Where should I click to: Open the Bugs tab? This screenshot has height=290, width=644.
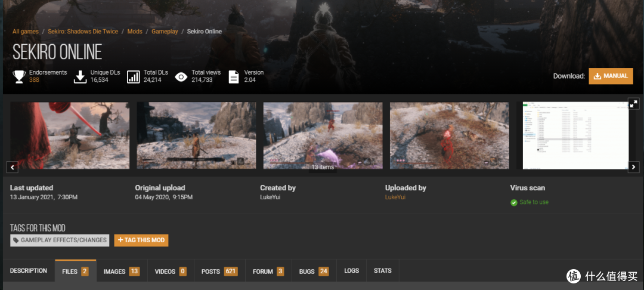[x=314, y=271]
